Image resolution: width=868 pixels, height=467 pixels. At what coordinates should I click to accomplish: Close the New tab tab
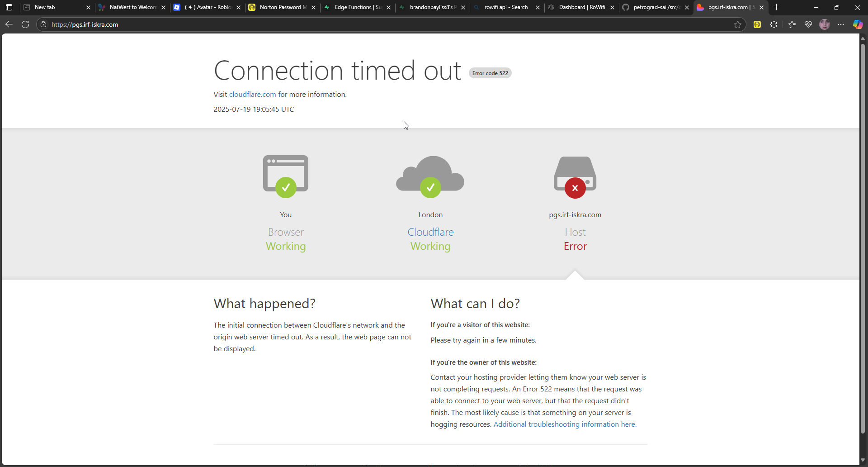click(x=88, y=7)
